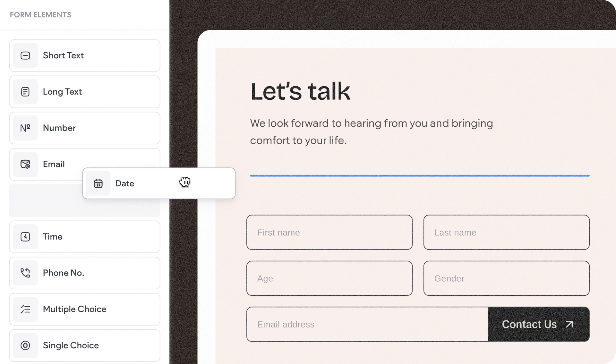Choose the Multiple Choice element label
616x364 pixels.
[74, 309]
